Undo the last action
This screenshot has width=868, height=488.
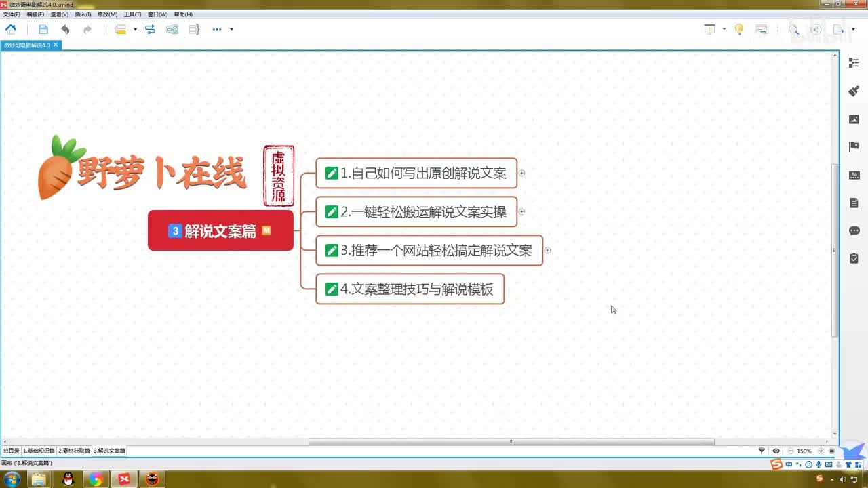65,29
